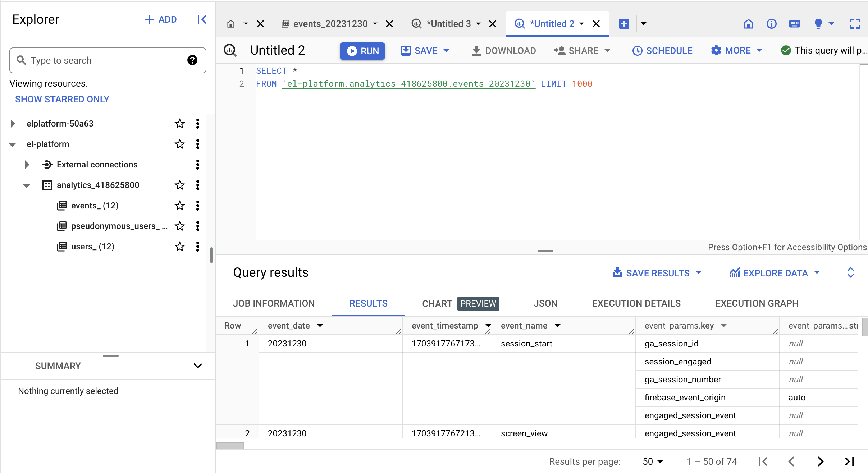Collapse the Explorer panel with arrow icon
The image size is (868, 473).
pyautogui.click(x=202, y=19)
